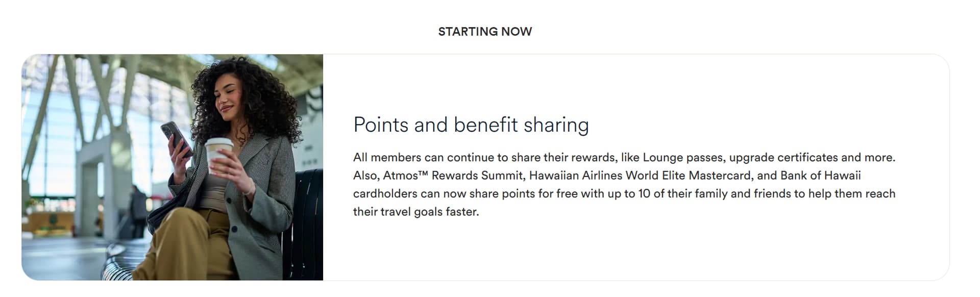The width and height of the screenshot is (980, 297).
Task: Click the smartphone held in the photo
Action: click(176, 139)
